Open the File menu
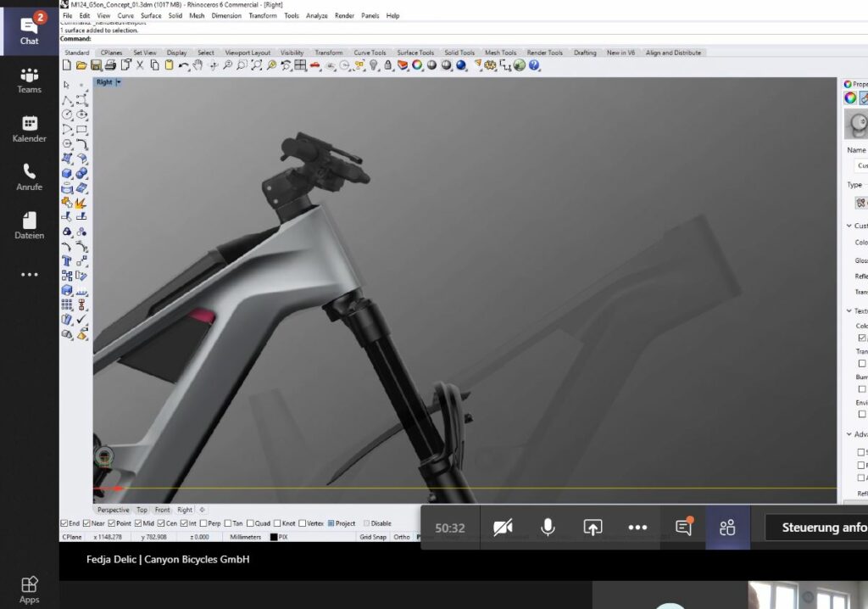This screenshot has width=868, height=609. (x=68, y=15)
